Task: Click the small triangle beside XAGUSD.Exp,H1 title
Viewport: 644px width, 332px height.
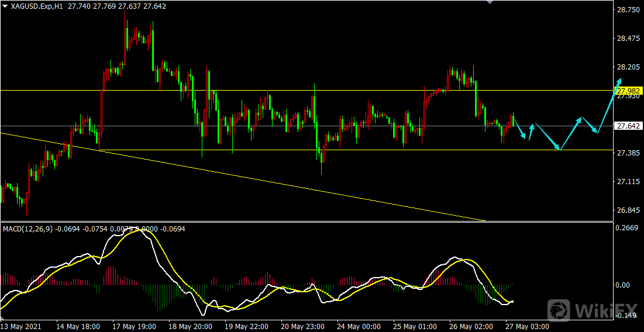Action: pos(5,5)
